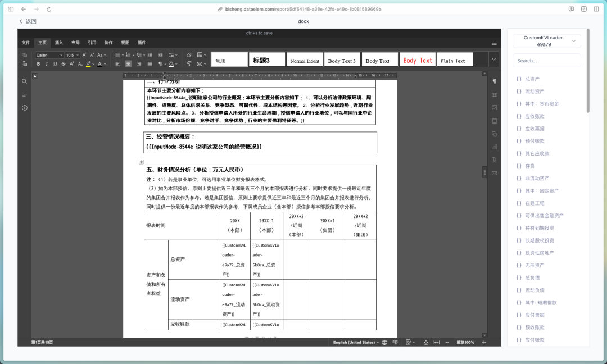Click the Search input field

point(547,61)
